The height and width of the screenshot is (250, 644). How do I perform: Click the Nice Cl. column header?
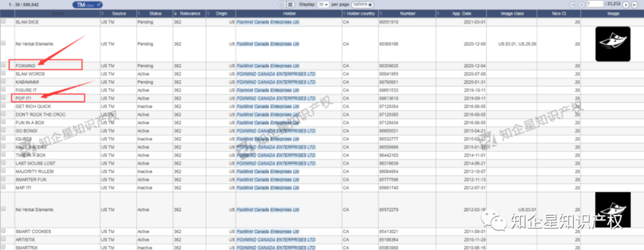(559, 14)
